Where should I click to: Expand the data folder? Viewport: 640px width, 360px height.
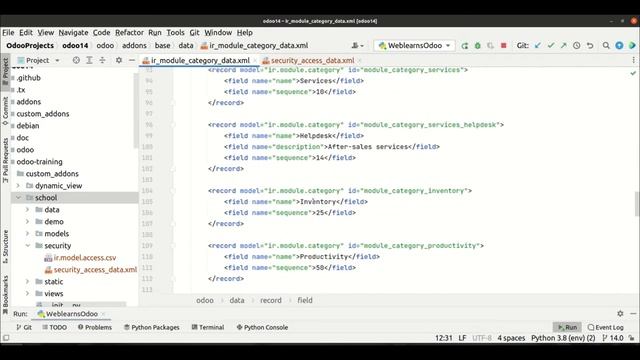[27, 210]
